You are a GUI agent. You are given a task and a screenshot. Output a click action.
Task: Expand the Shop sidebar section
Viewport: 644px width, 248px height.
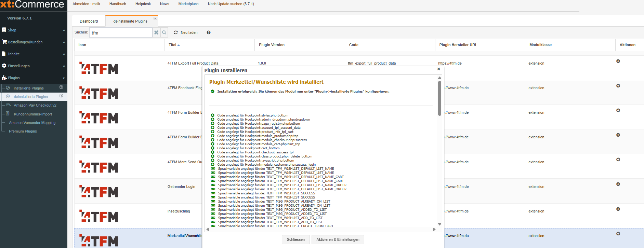(34, 30)
